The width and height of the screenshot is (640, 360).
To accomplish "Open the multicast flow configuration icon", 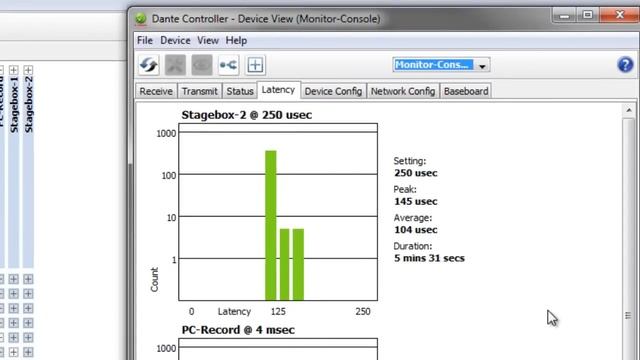I will click(x=229, y=65).
